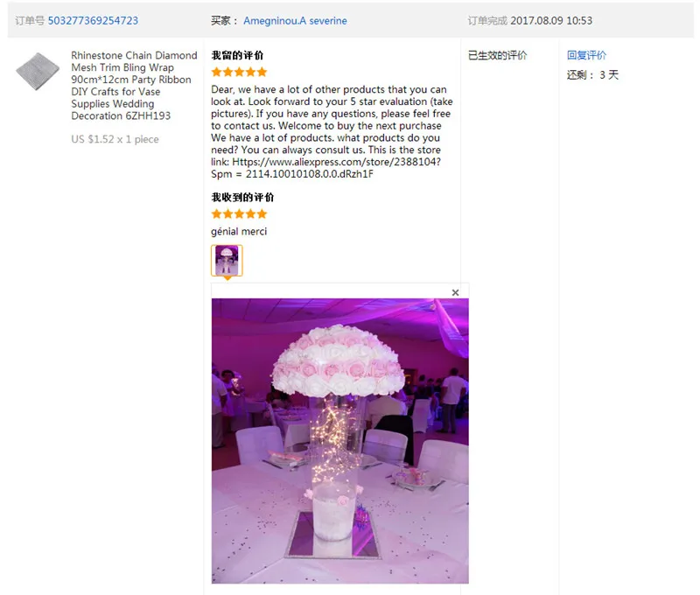Open buyer profile Amegninou.A severine
The width and height of the screenshot is (700, 595).
click(295, 20)
